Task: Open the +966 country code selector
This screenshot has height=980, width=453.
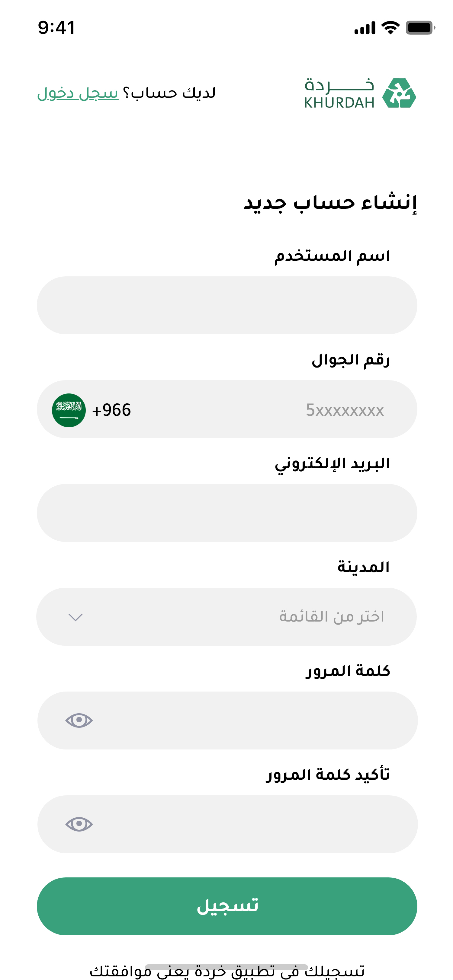Action: point(111,410)
